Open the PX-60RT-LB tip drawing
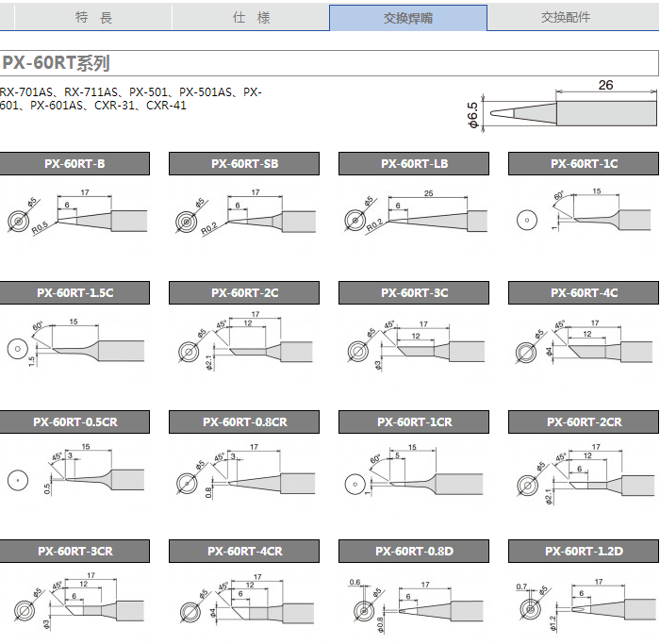660x644 pixels. pyautogui.click(x=416, y=212)
